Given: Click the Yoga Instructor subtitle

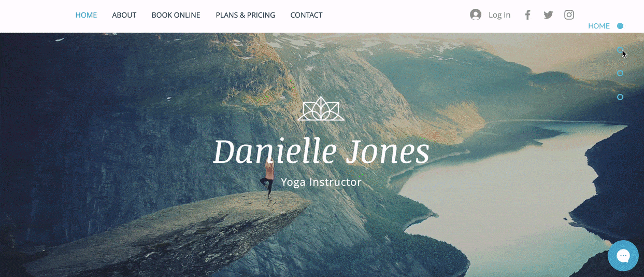Looking at the screenshot, I should click(321, 182).
